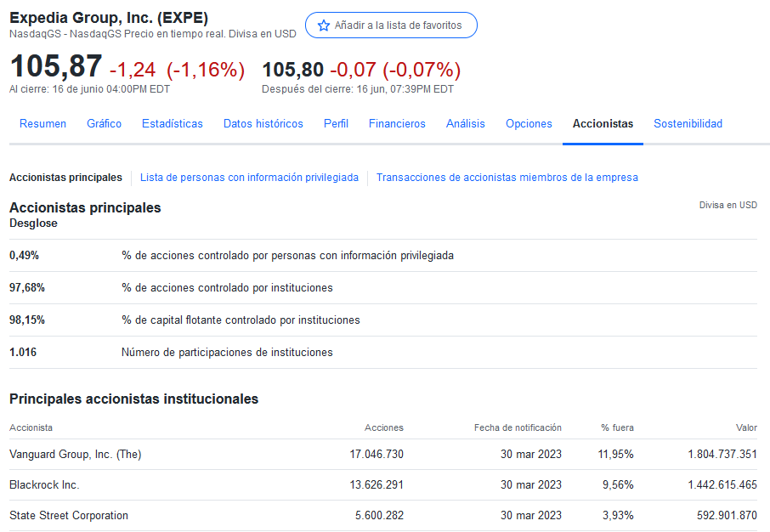Add Expedia to the favorites list
The height and width of the screenshot is (532, 770).
pos(391,25)
